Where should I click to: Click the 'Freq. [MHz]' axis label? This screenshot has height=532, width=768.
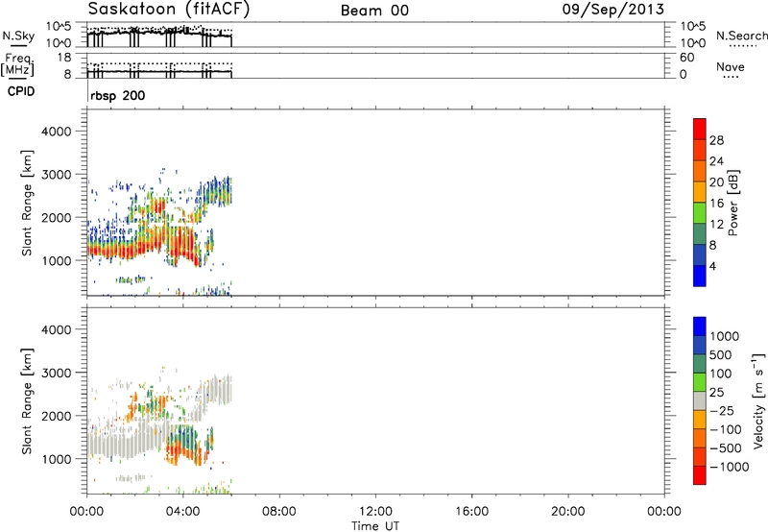point(18,65)
